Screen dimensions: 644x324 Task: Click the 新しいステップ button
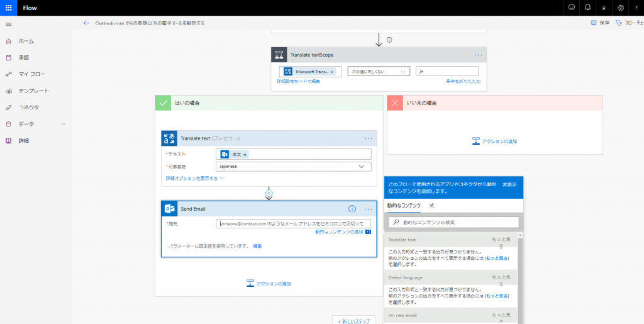pyautogui.click(x=353, y=321)
